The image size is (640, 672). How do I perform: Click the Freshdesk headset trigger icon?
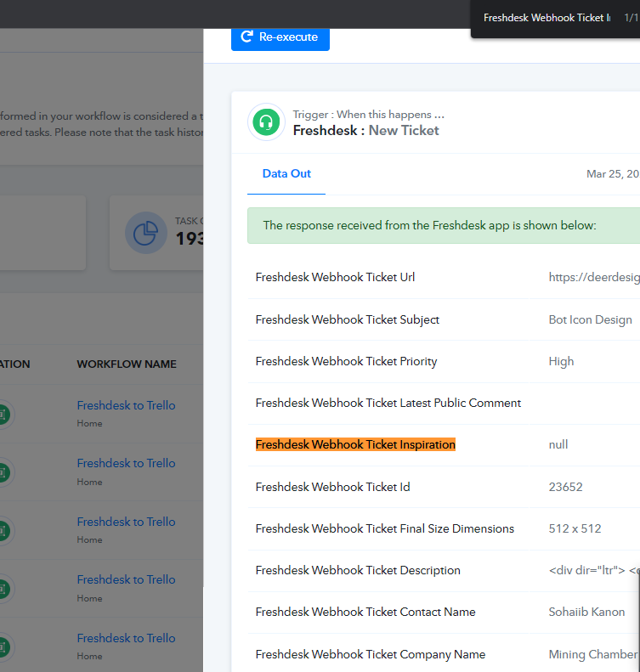pos(266,121)
